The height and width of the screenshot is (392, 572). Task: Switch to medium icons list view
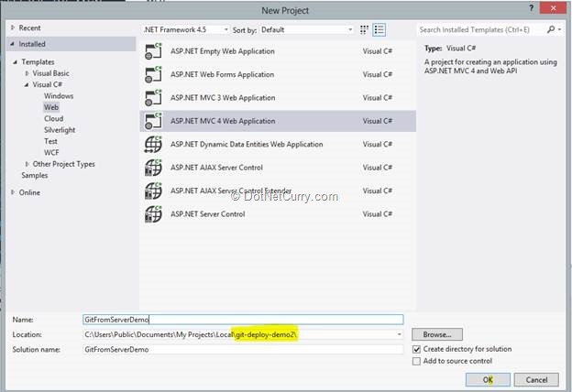click(379, 30)
